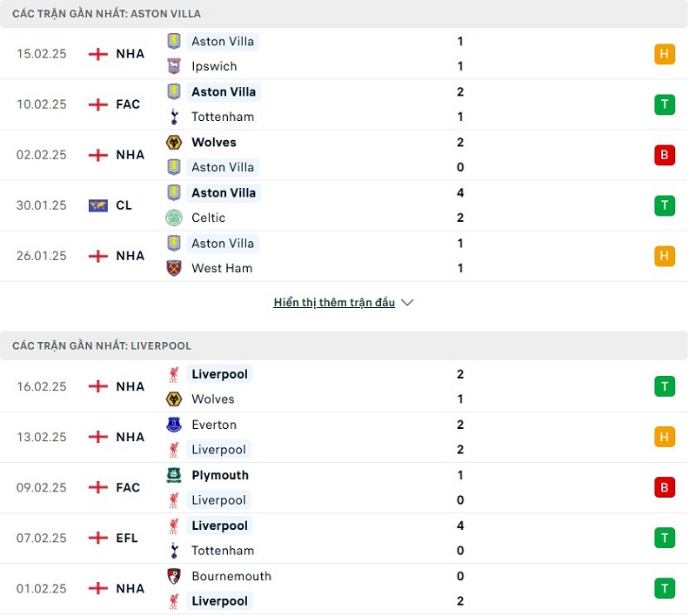Open the Liverpool vs Wolves match on 16.02.25

coord(348,387)
